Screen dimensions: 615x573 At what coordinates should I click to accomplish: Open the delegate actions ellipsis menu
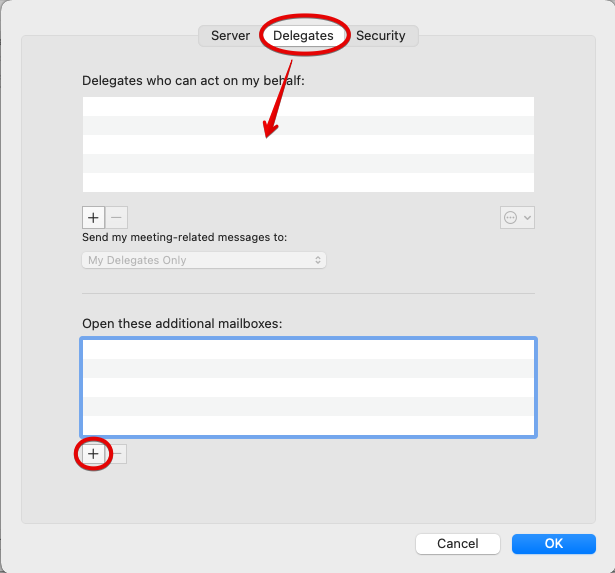coord(511,217)
